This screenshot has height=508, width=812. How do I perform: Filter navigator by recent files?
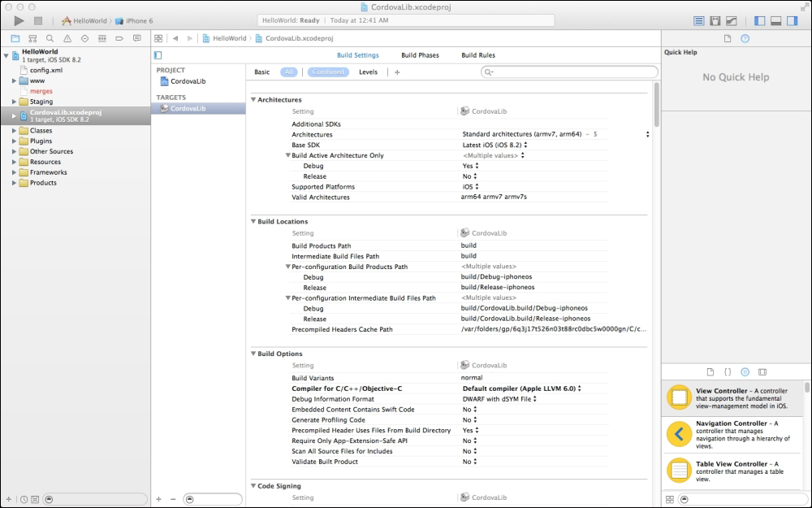24,499
